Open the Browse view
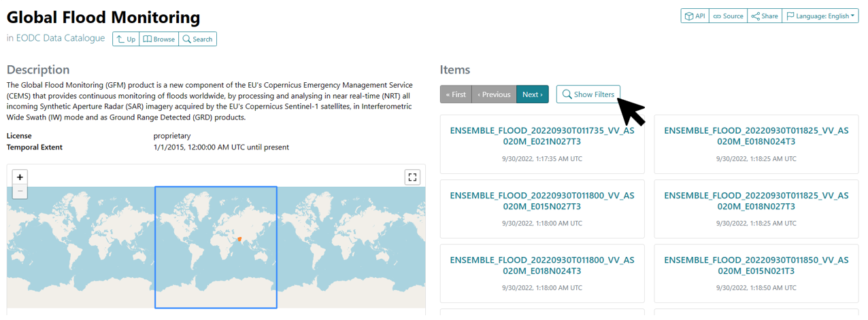The height and width of the screenshot is (320, 868). click(x=158, y=39)
